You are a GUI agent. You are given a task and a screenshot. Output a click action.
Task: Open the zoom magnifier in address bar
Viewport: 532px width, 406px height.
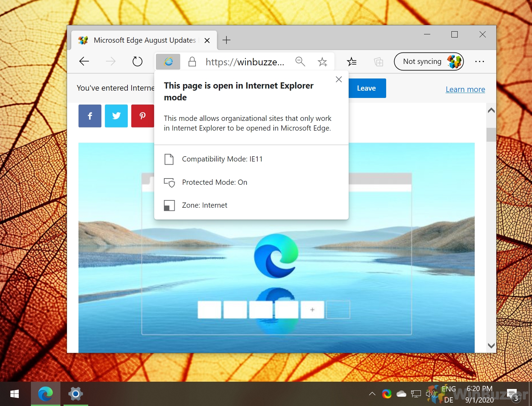pyautogui.click(x=300, y=62)
